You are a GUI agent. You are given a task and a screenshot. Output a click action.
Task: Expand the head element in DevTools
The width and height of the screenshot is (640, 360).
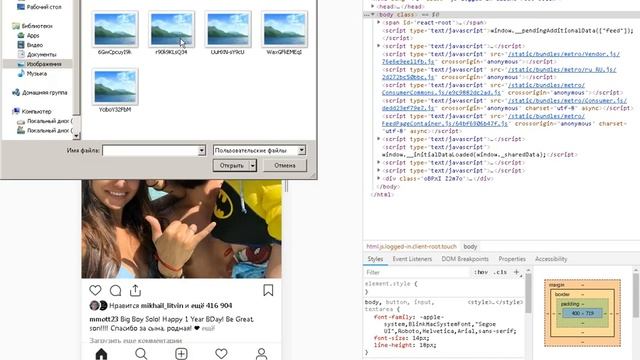[x=373, y=6]
